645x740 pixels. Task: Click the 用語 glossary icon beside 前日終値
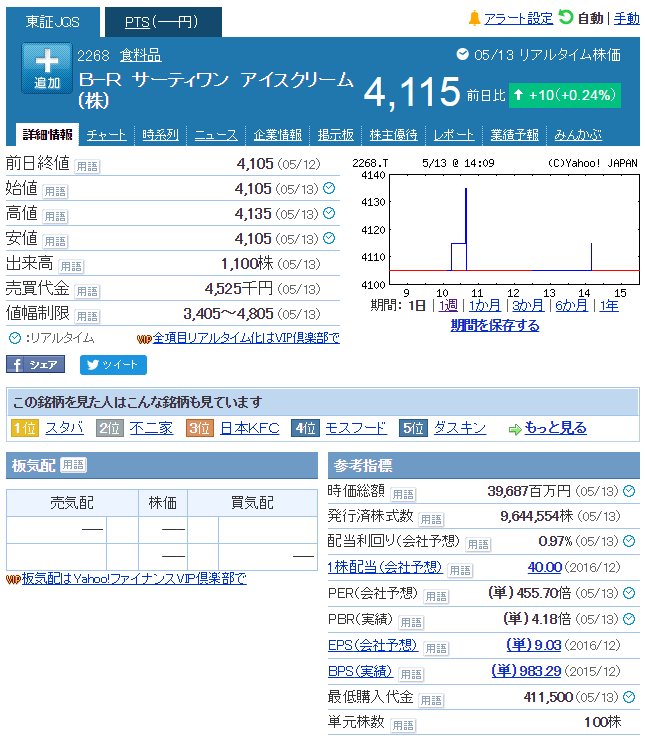tap(87, 167)
